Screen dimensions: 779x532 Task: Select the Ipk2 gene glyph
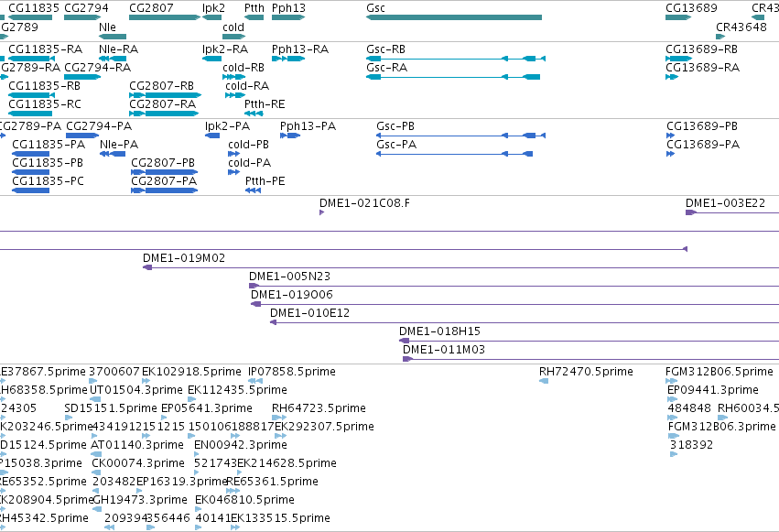click(x=212, y=17)
